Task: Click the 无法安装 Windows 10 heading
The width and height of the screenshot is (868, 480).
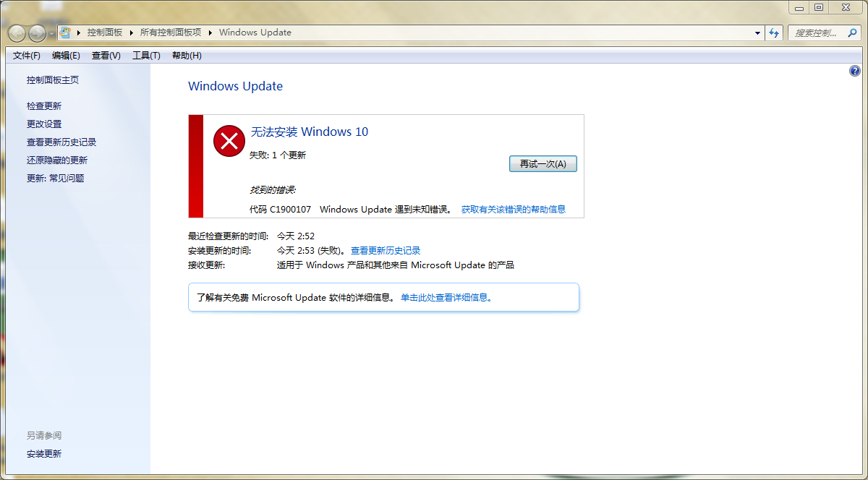Action: click(310, 132)
